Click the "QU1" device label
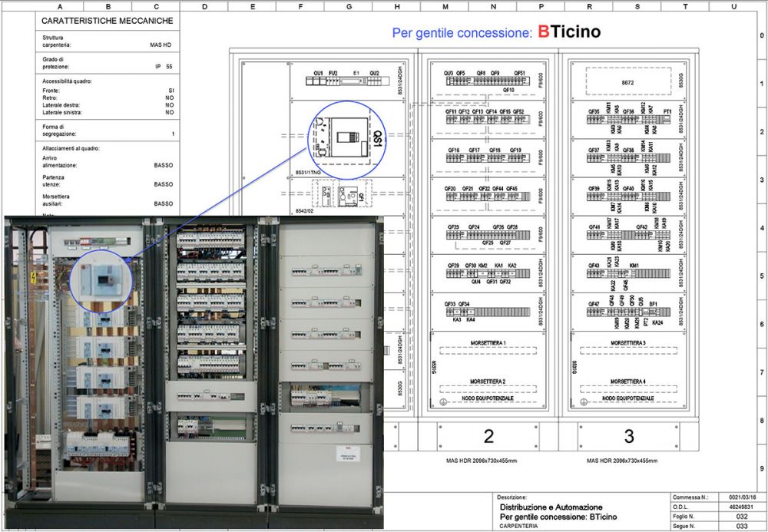The image size is (768, 532). click(319, 74)
